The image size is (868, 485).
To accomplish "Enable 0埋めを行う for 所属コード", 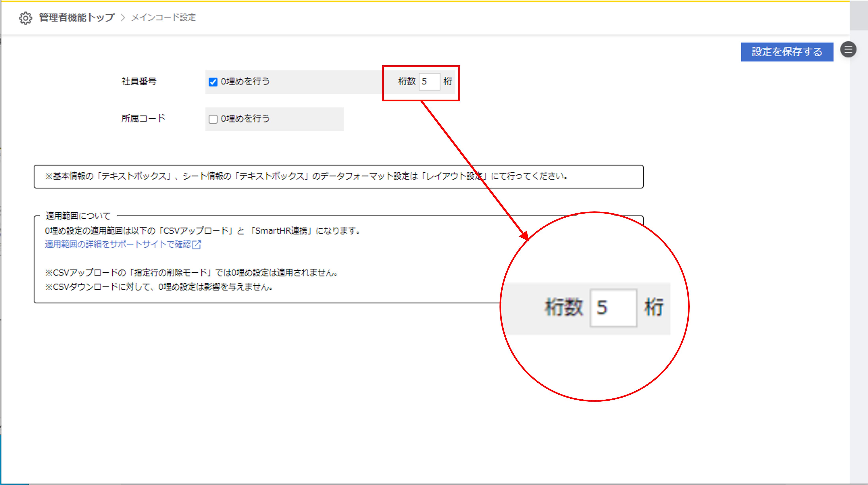I will click(213, 119).
